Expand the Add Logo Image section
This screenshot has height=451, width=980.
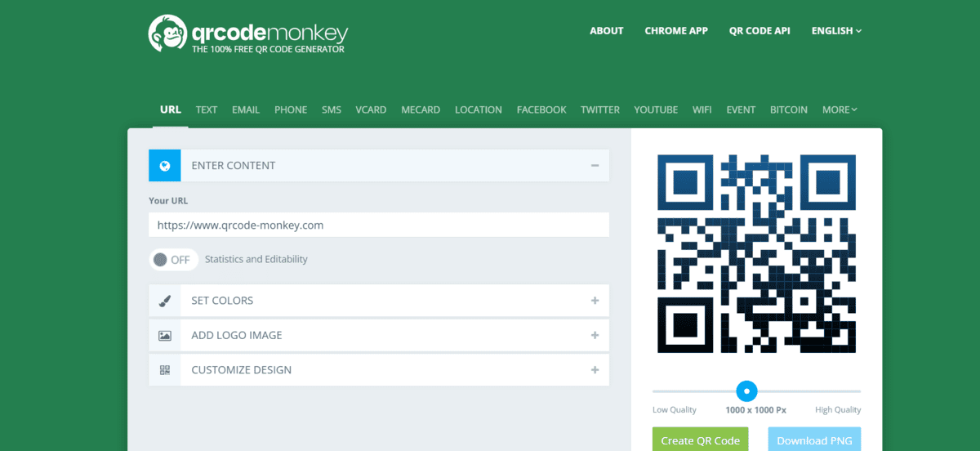pos(595,336)
